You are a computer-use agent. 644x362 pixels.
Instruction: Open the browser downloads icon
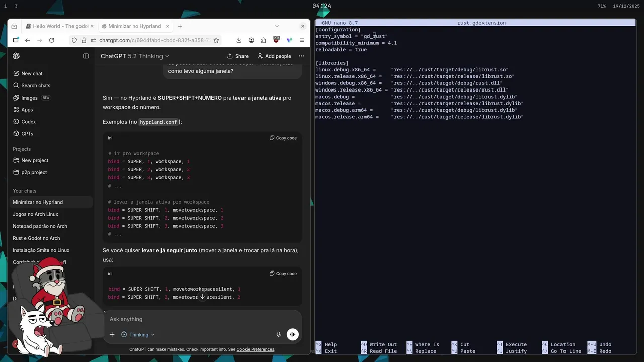[238, 40]
